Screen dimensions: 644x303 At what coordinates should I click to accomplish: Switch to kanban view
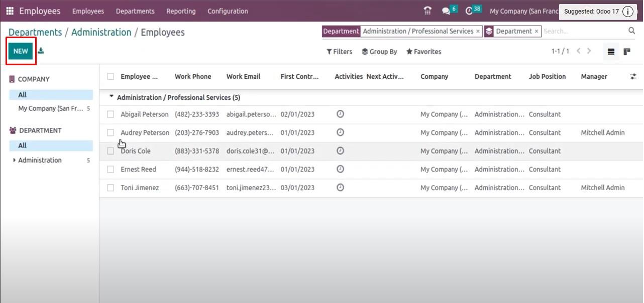point(627,51)
